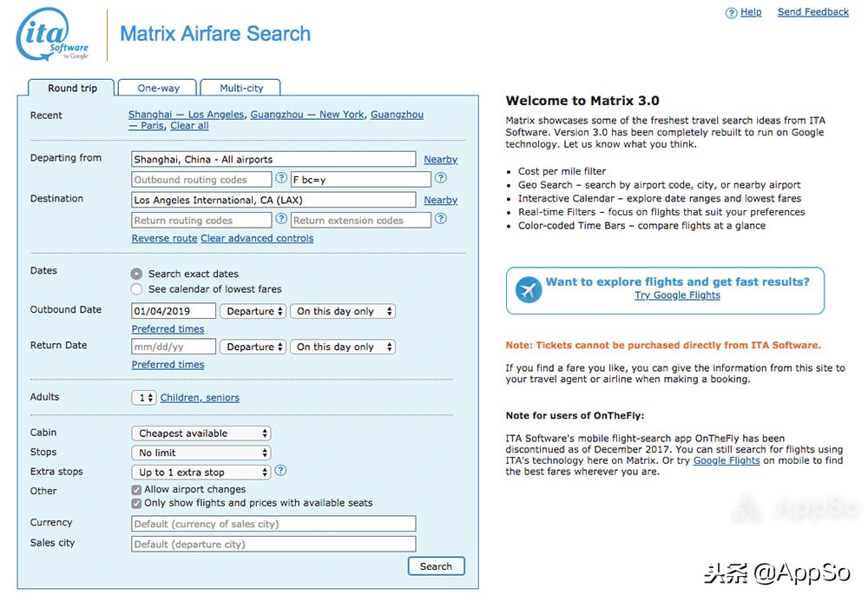This screenshot has width=868, height=602.
Task: Click the Children, seniors link
Action: [200, 398]
